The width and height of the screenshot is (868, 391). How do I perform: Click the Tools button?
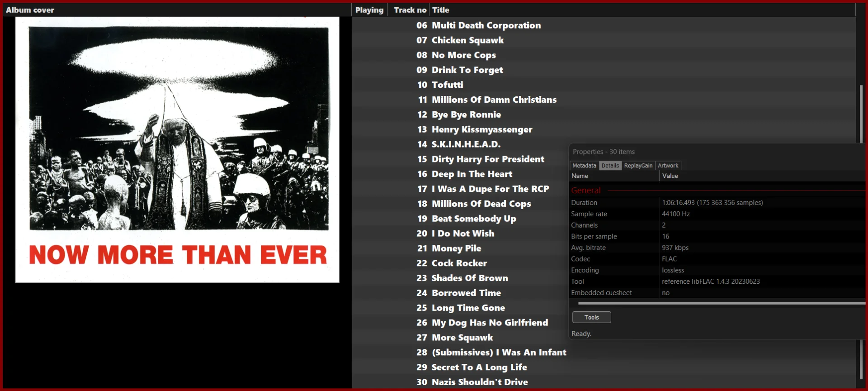click(591, 317)
